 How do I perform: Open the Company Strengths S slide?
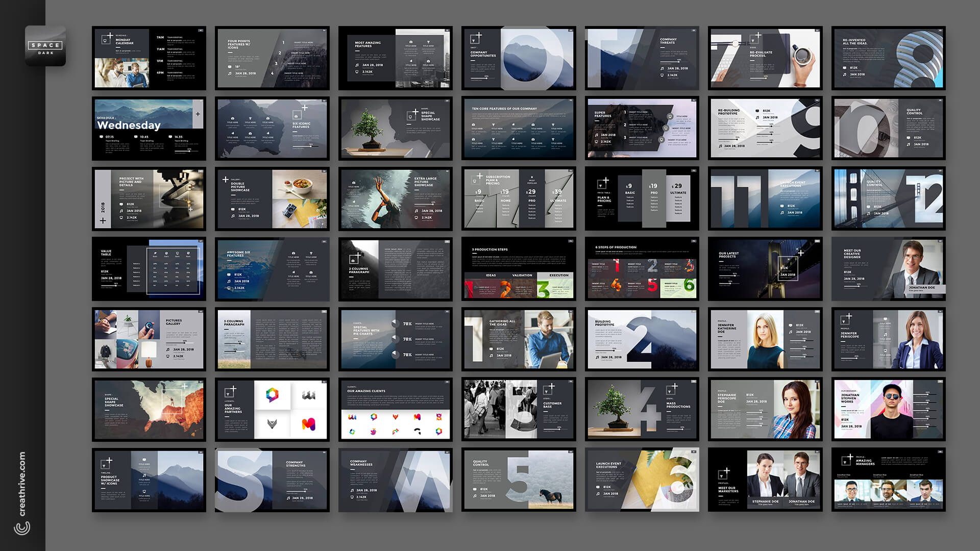click(272, 480)
